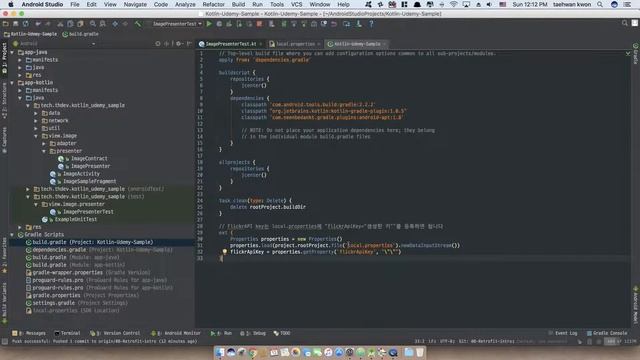Expand the data package folder
The height and width of the screenshot is (360, 640).
pyautogui.click(x=36, y=113)
